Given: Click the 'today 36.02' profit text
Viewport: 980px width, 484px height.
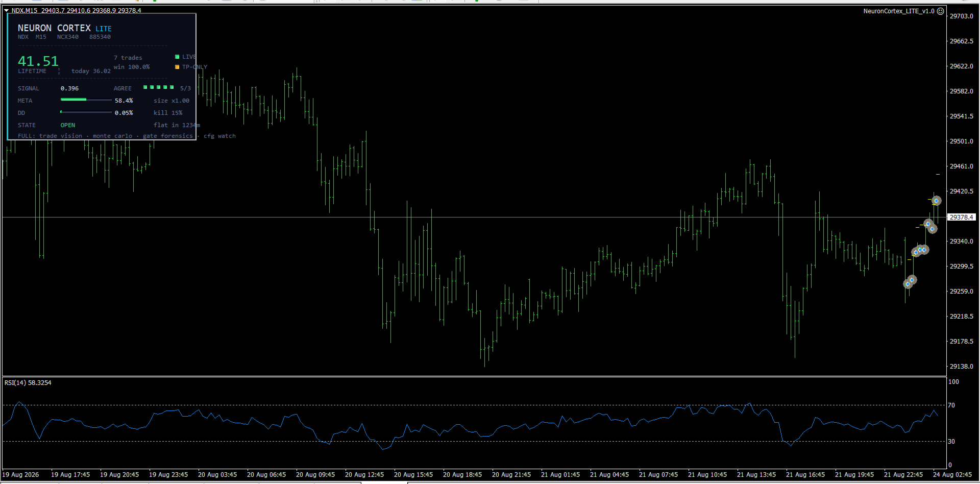Looking at the screenshot, I should [91, 71].
